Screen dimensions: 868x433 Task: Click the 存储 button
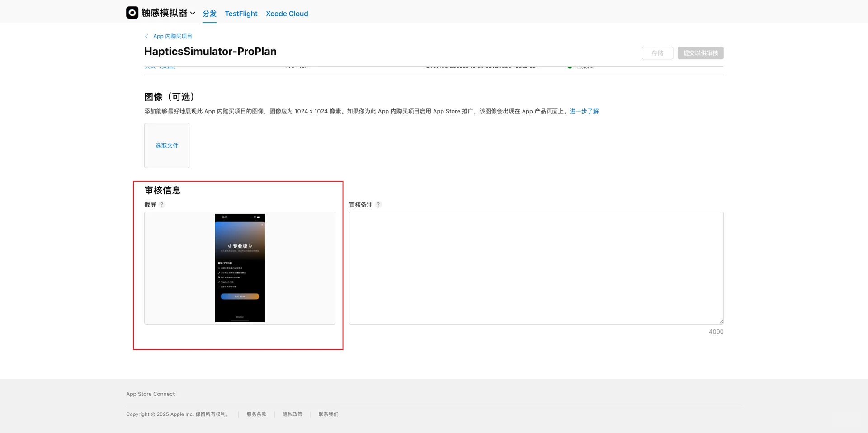[x=657, y=53]
